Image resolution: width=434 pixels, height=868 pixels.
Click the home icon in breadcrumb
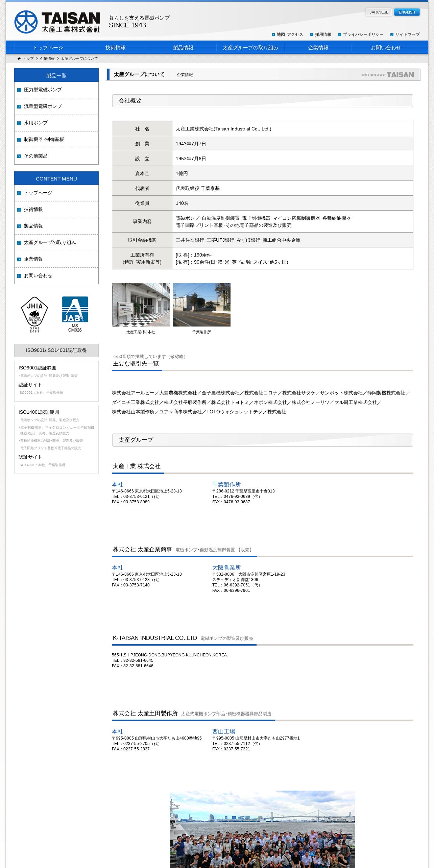tap(19, 58)
